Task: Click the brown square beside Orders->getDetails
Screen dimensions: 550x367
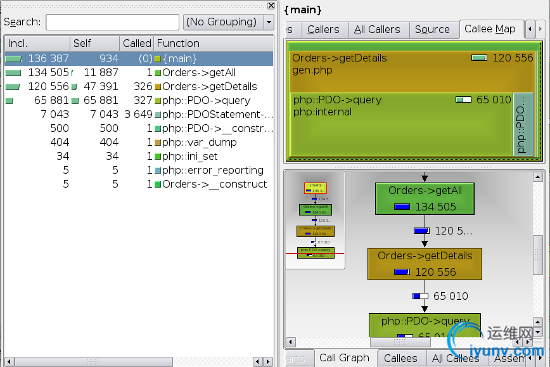Action: pos(158,87)
